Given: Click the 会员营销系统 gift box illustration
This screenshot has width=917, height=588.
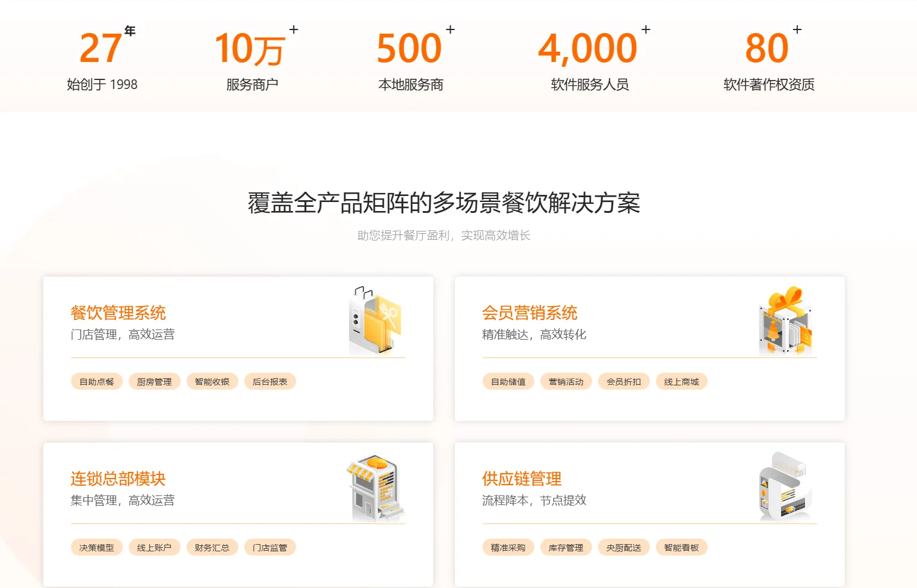Looking at the screenshot, I should pos(786,320).
